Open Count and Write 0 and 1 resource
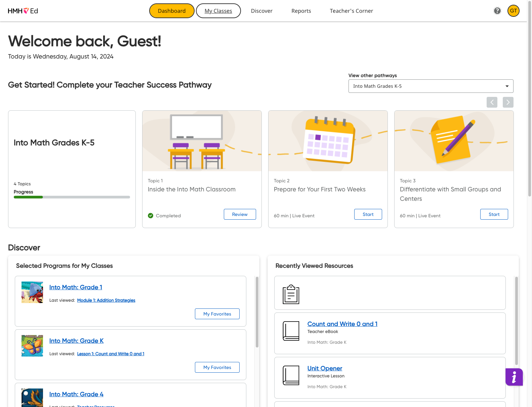 342,324
